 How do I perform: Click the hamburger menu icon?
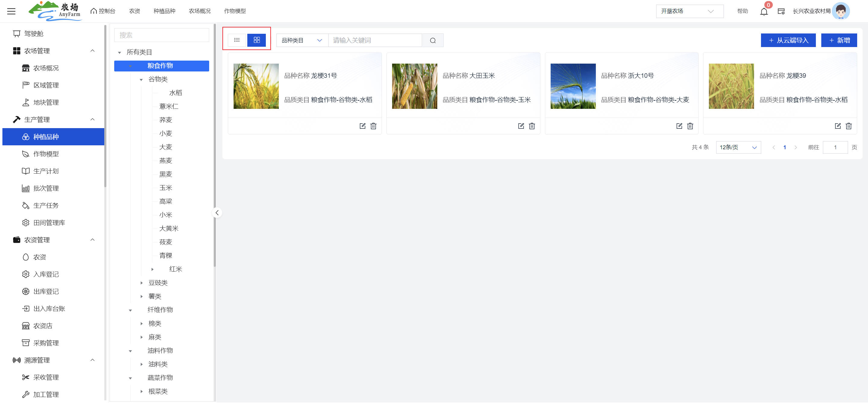[x=11, y=11]
